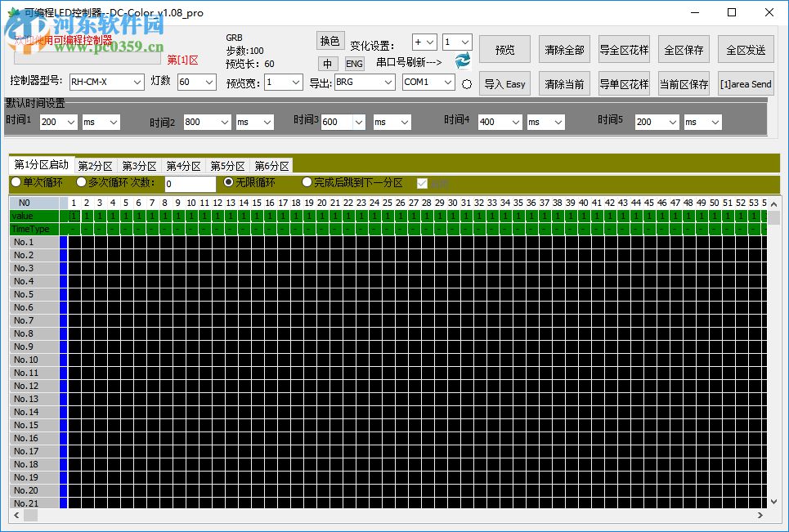Switch to the 第2分区 tab

click(96, 164)
